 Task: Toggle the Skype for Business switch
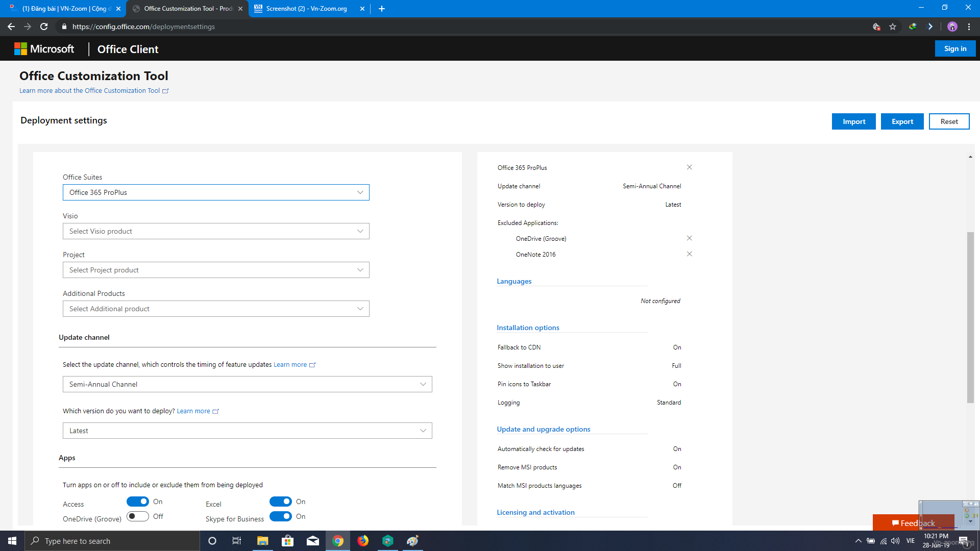281,516
